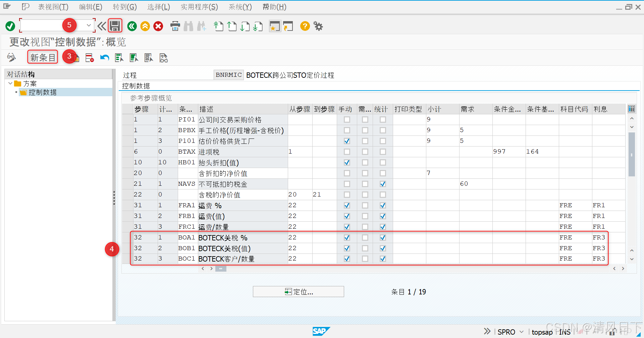Collapse the 方案 tree folder
Image resolution: width=644 pixels, height=338 pixels.
(x=10, y=83)
